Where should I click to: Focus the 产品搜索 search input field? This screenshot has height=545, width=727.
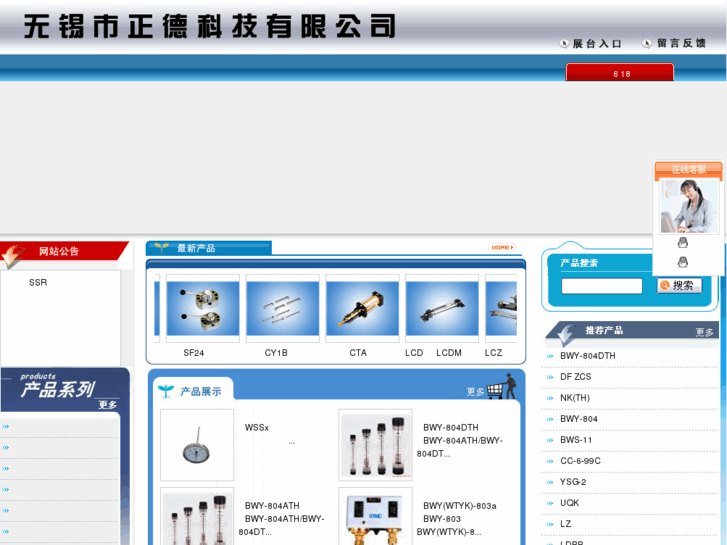point(601,286)
